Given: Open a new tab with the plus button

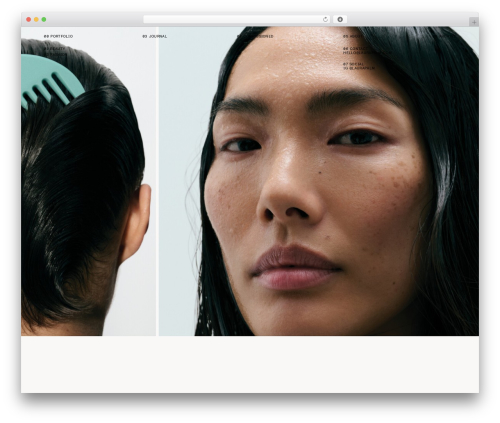Looking at the screenshot, I should tap(474, 22).
